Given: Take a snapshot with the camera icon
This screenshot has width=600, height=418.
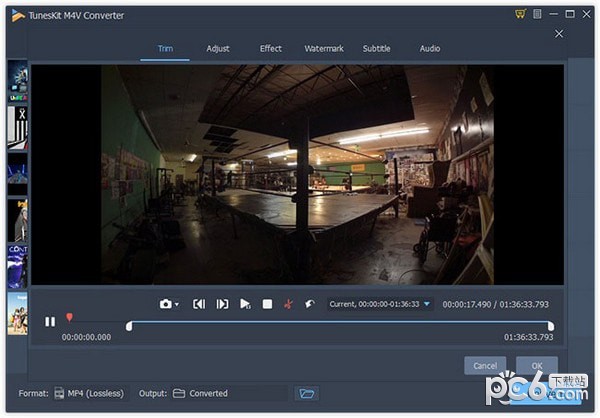Looking at the screenshot, I should click(165, 304).
